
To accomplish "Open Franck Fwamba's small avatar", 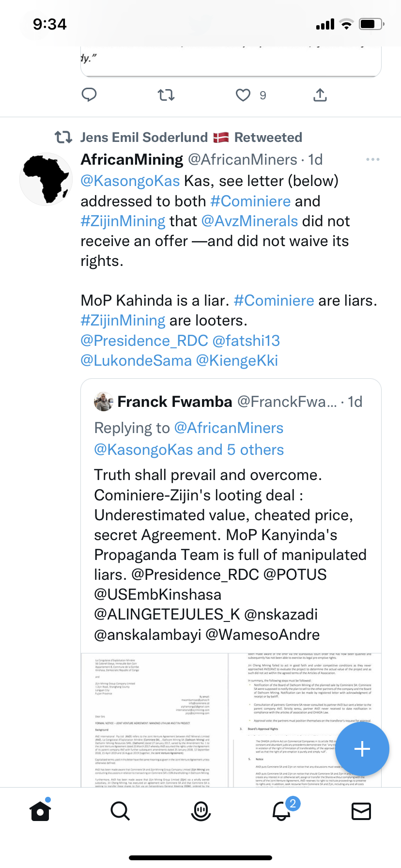I will click(x=103, y=402).
